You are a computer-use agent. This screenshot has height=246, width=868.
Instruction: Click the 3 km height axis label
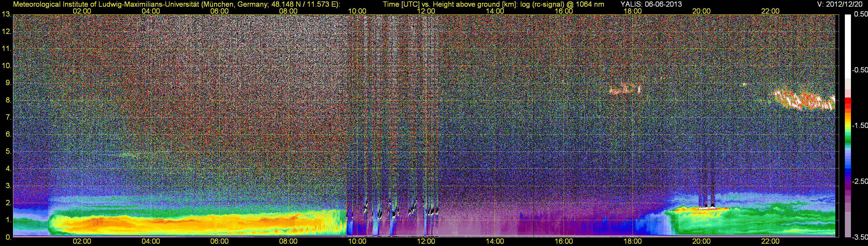point(8,186)
